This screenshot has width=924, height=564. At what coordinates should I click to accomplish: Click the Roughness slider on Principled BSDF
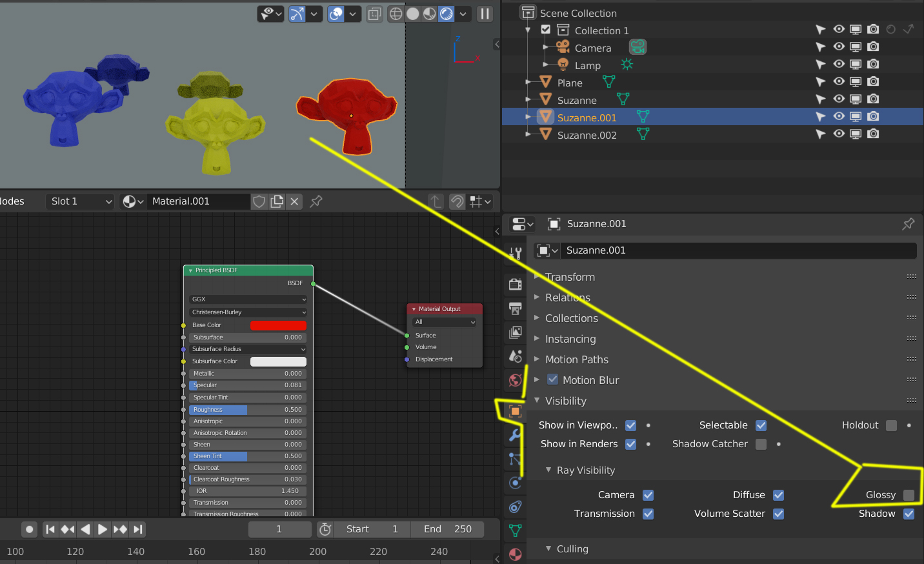coord(248,410)
